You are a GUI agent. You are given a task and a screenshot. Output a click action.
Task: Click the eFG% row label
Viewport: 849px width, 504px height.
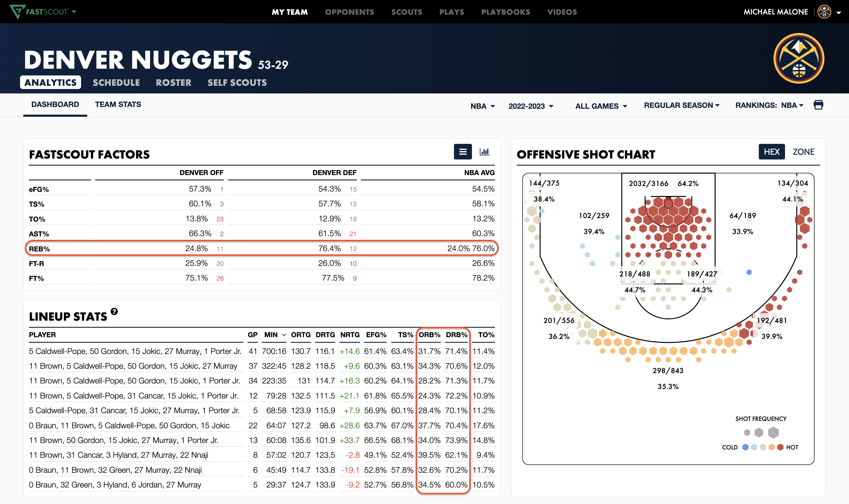click(39, 189)
